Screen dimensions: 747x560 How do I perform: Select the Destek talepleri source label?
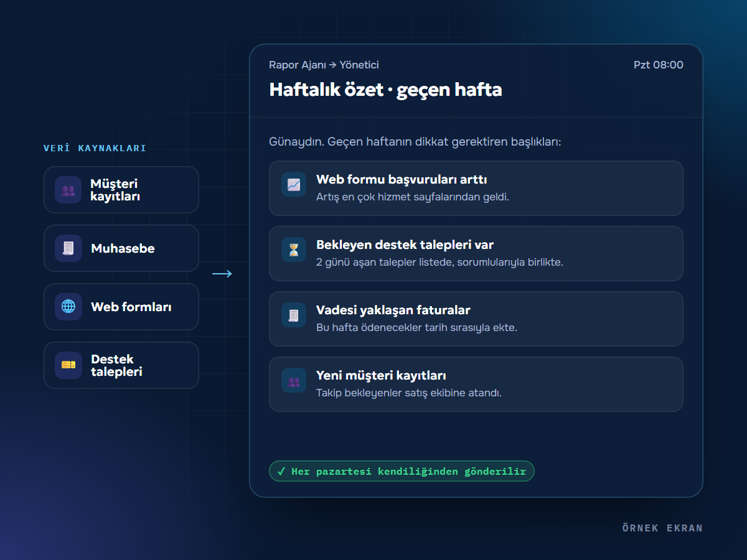[116, 365]
